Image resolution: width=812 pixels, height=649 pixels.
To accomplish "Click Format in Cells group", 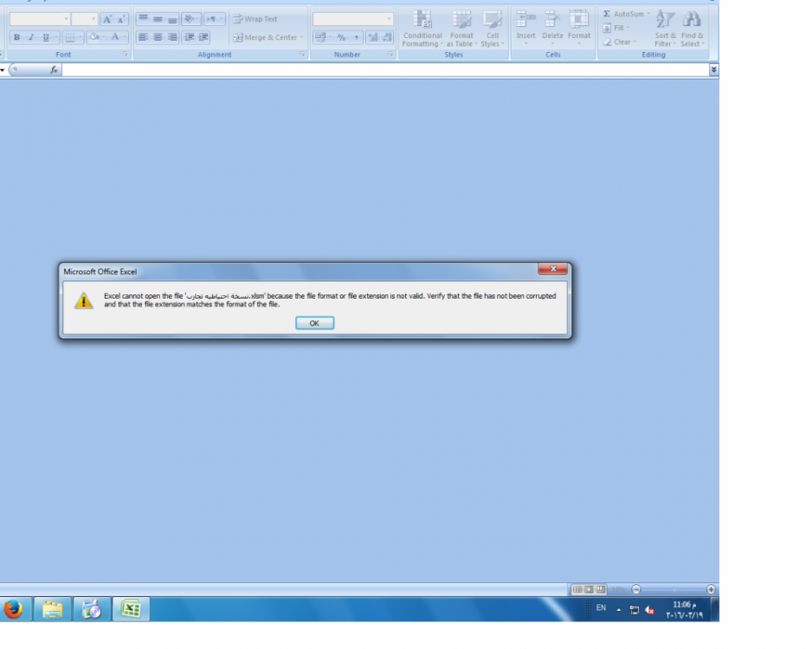I will click(x=579, y=28).
